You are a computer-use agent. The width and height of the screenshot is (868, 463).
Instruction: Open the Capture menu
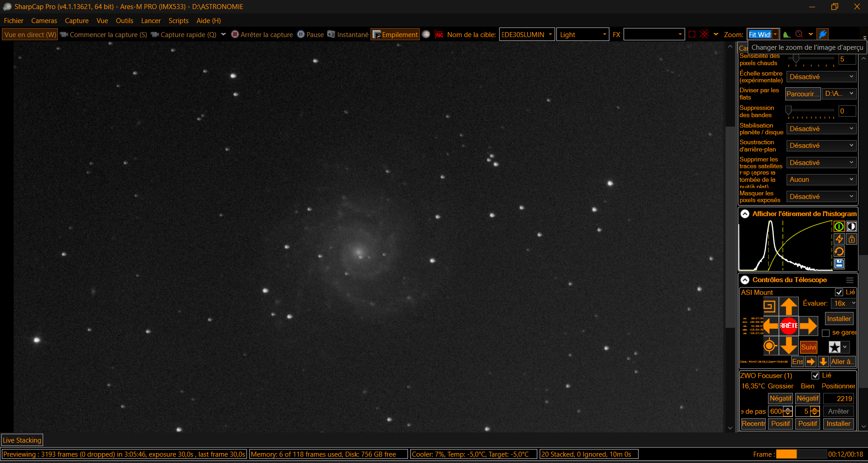pyautogui.click(x=76, y=21)
